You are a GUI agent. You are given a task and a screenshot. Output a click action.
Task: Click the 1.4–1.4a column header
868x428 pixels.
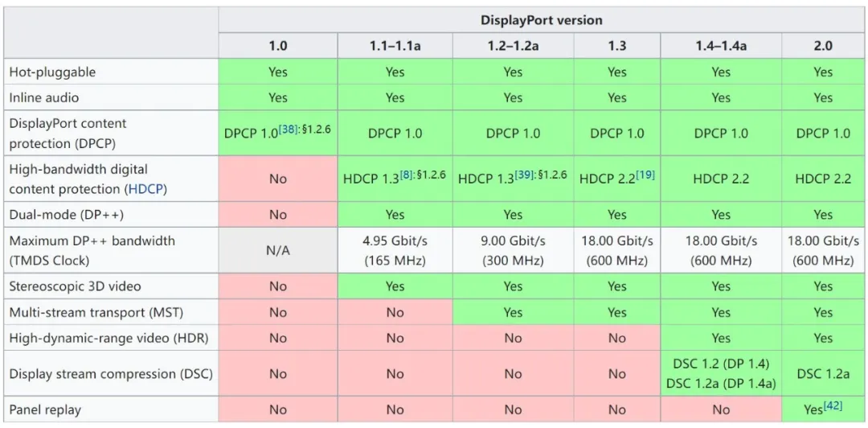pos(721,46)
